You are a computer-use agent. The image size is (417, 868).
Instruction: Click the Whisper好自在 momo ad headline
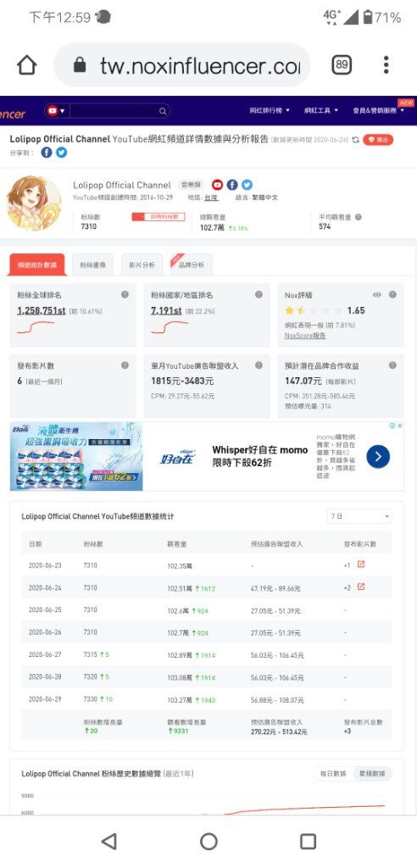click(x=259, y=456)
